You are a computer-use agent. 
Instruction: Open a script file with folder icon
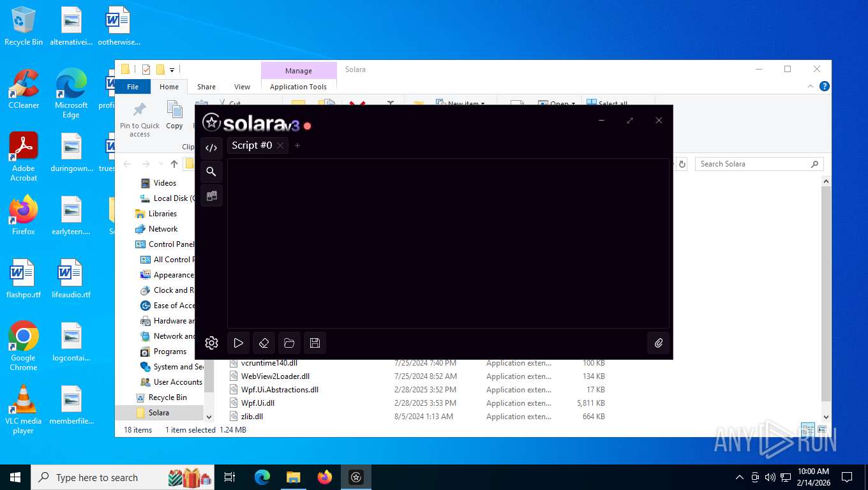pyautogui.click(x=289, y=343)
